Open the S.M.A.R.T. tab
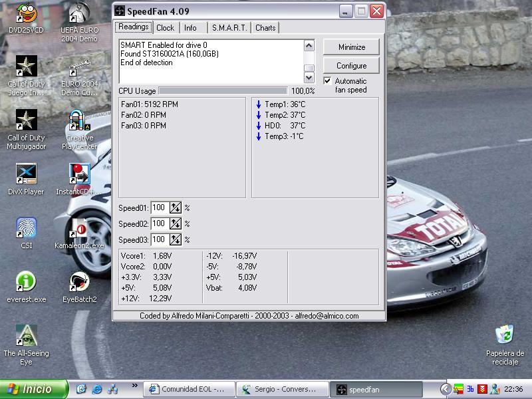This screenshot has height=399, width=532. coord(229,27)
